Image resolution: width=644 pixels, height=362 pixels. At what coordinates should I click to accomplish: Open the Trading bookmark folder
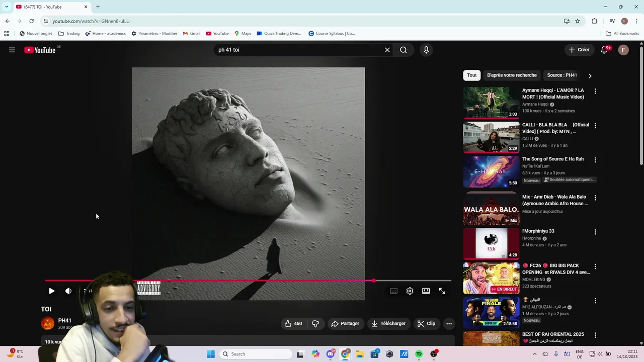[69, 34]
